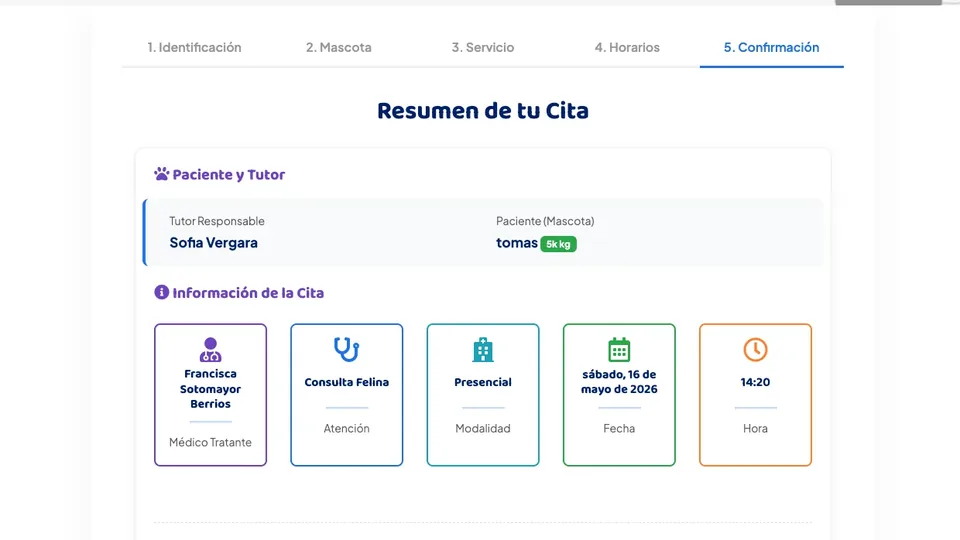960x540 pixels.
Task: Switch to the 3. Servicio tab
Action: [483, 47]
